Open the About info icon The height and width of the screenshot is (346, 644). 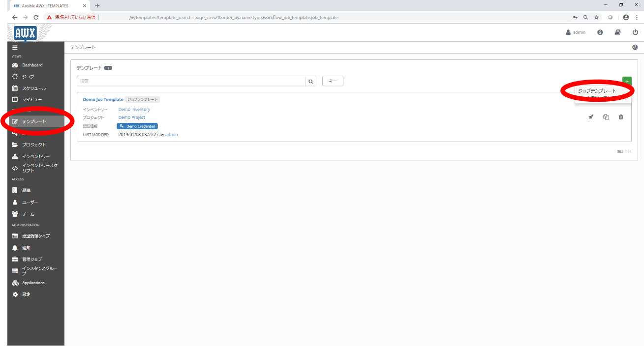(600, 32)
